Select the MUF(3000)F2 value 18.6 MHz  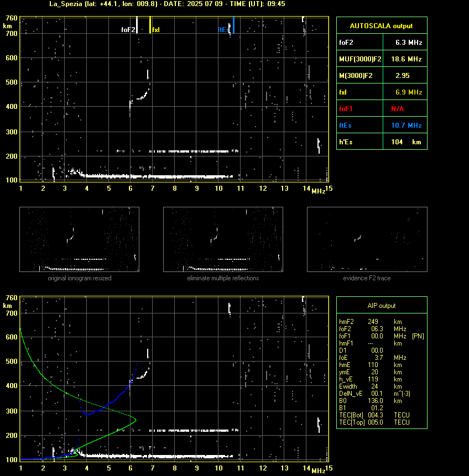(x=407, y=59)
